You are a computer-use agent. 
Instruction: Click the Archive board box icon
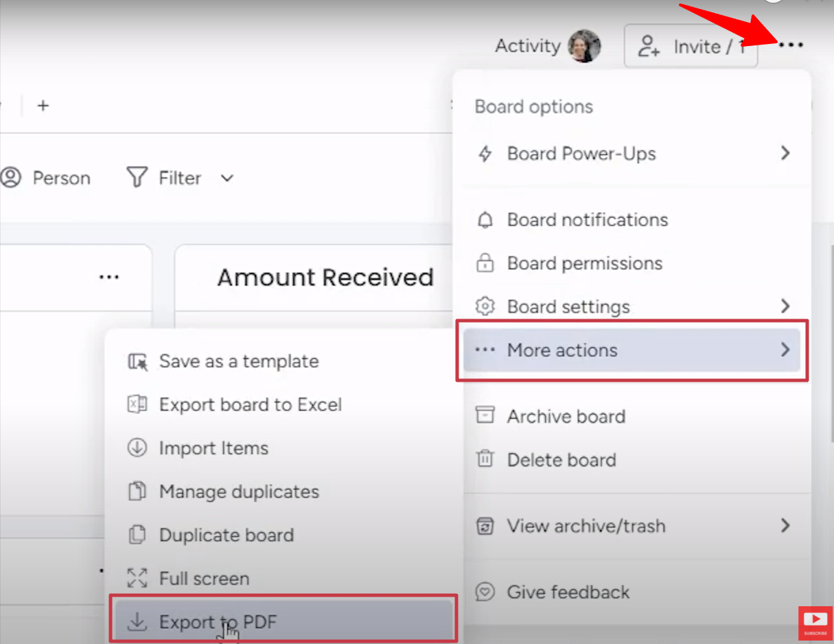click(485, 416)
